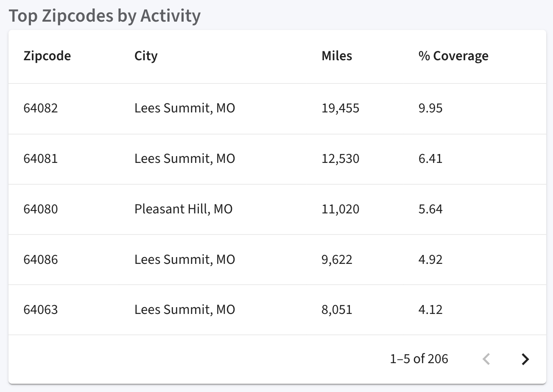
Task: Click the 9,622 miles value
Action: click(337, 260)
